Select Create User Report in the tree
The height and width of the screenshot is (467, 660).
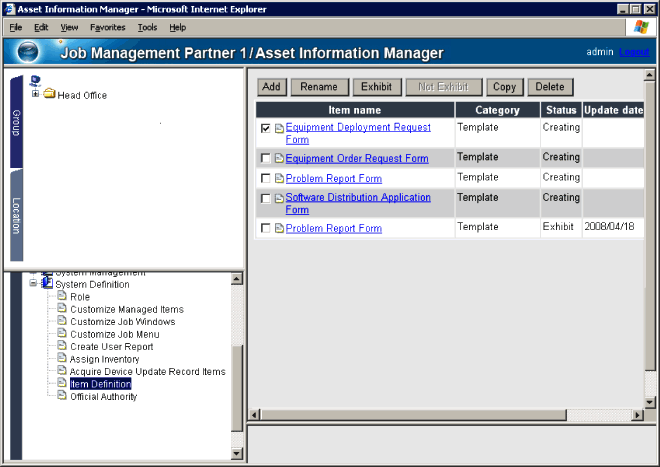click(112, 347)
